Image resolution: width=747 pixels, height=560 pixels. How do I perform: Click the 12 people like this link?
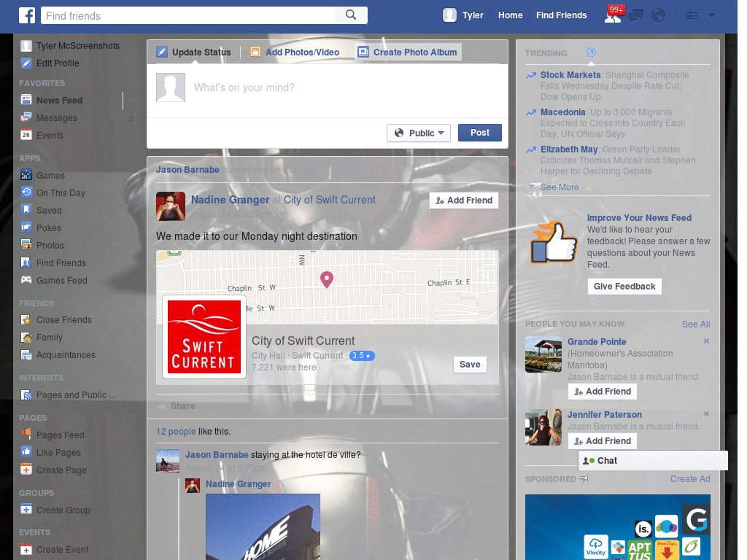coord(176,432)
